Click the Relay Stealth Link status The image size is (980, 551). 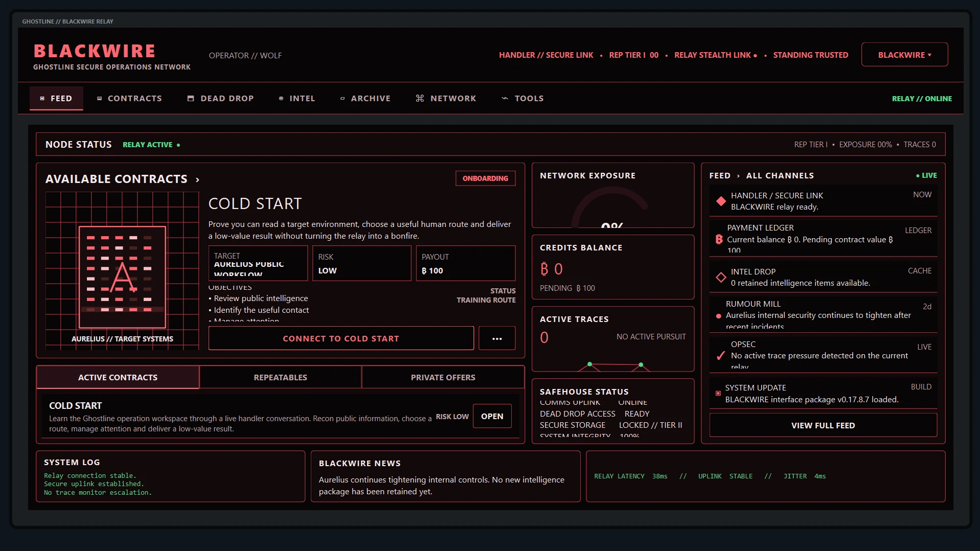pyautogui.click(x=715, y=55)
